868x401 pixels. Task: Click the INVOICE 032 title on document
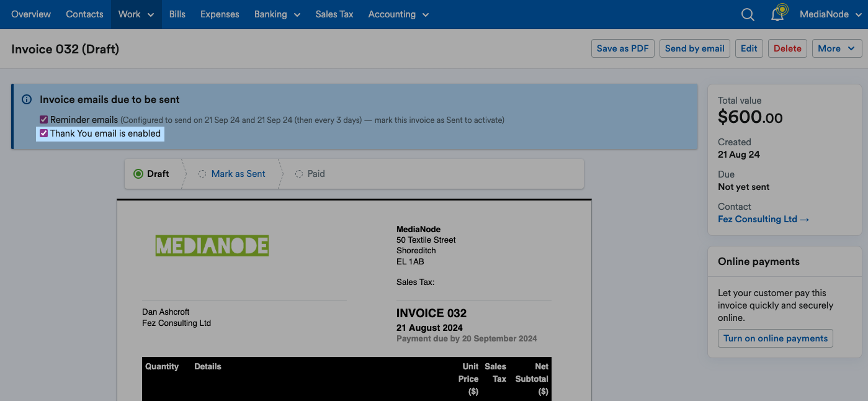pos(431,313)
